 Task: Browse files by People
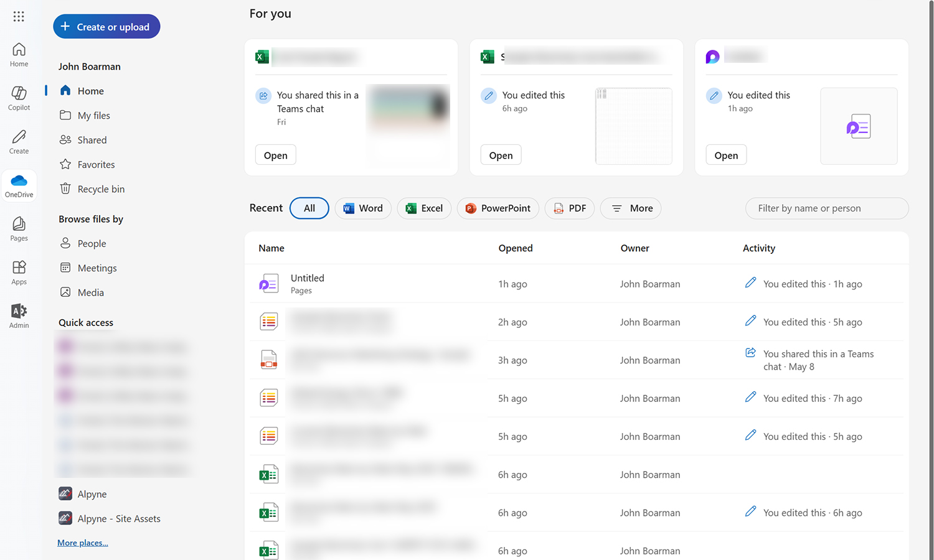click(91, 243)
